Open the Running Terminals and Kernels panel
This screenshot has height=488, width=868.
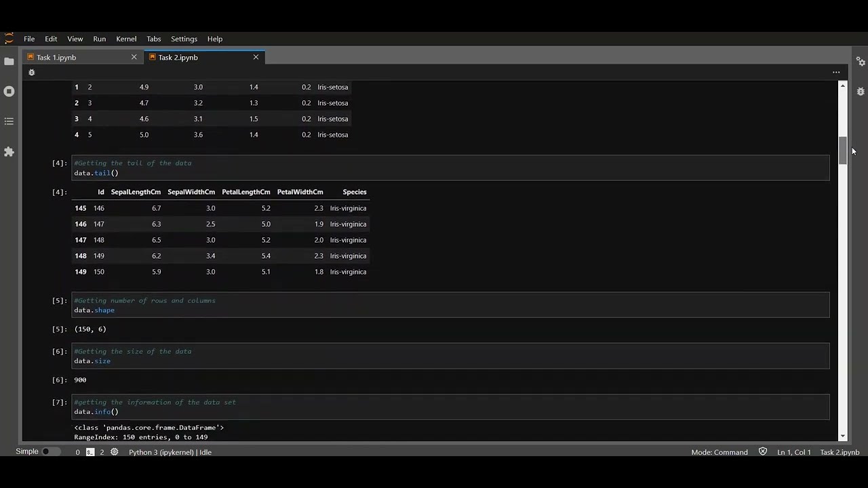pos(9,91)
